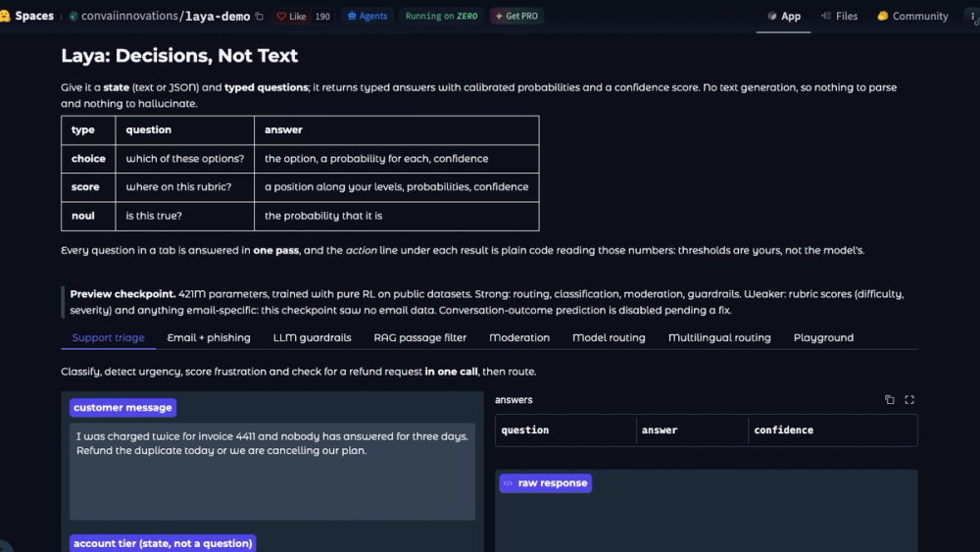Select the Playground tab

pos(823,337)
